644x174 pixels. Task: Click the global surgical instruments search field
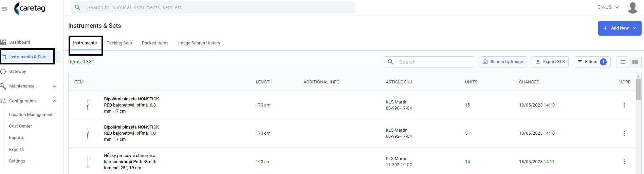coord(213,7)
